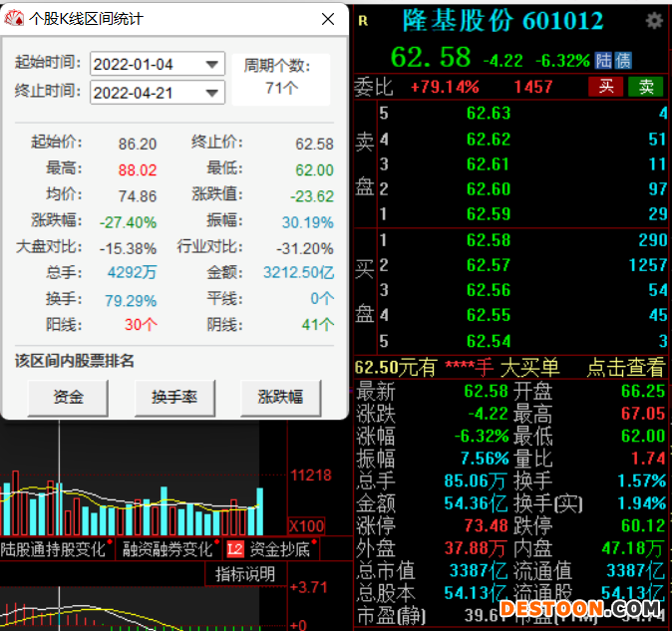672x631 pixels.
Task: Click the L2 资金抄底 indicator
Action: [268, 548]
